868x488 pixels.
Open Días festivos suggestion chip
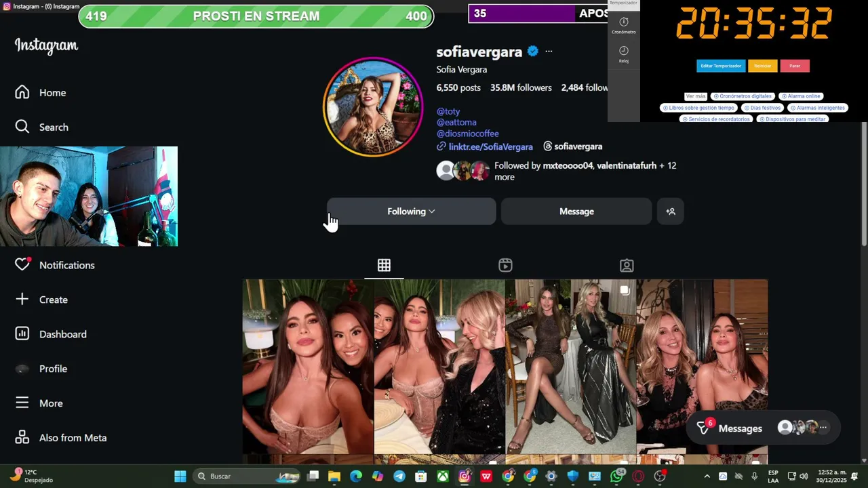pos(763,108)
